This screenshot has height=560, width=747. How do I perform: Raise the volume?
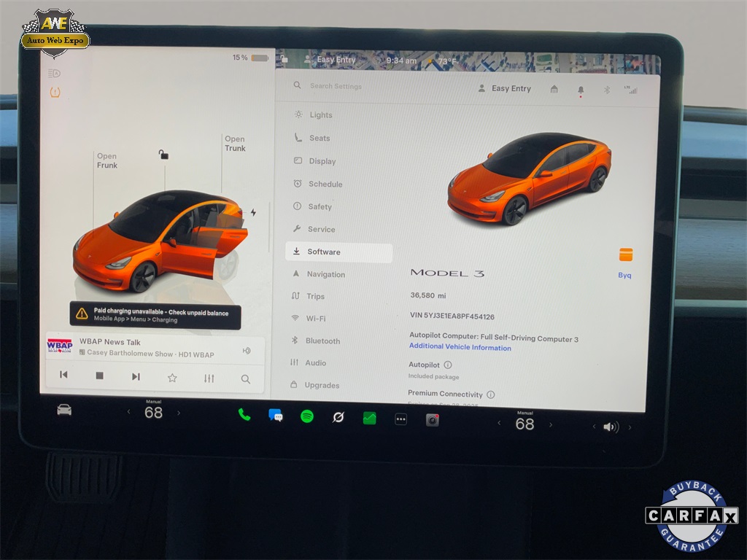tap(630, 427)
